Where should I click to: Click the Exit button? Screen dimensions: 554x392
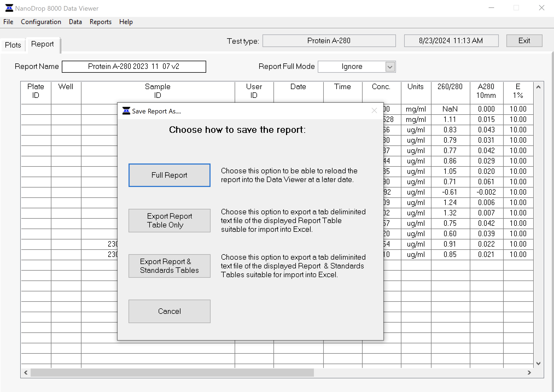tap(524, 41)
